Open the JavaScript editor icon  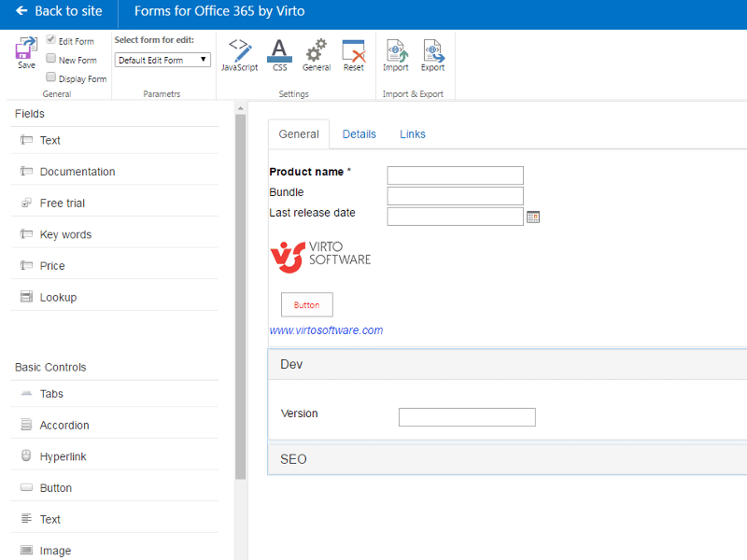[x=239, y=54]
